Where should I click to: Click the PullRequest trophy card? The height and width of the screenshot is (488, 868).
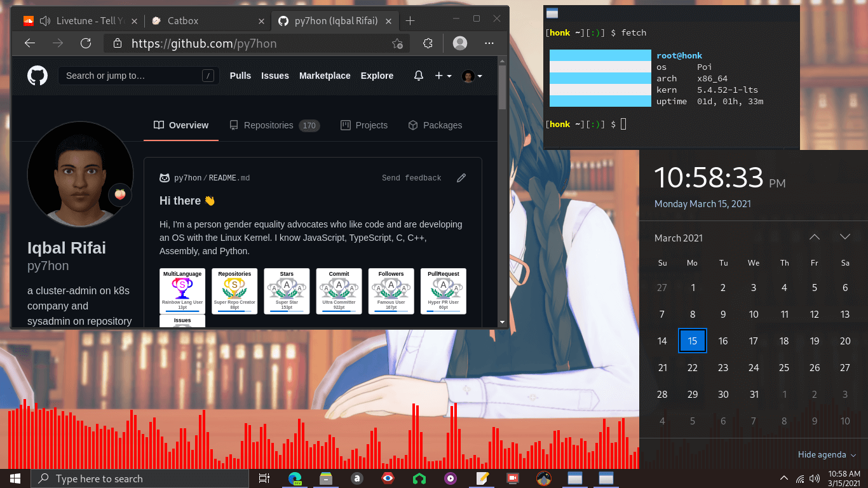[443, 291]
